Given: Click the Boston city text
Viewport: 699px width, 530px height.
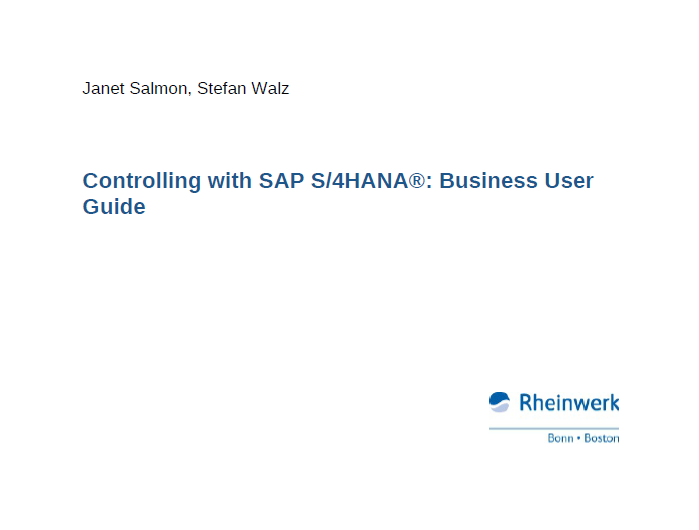Looking at the screenshot, I should (x=602, y=438).
